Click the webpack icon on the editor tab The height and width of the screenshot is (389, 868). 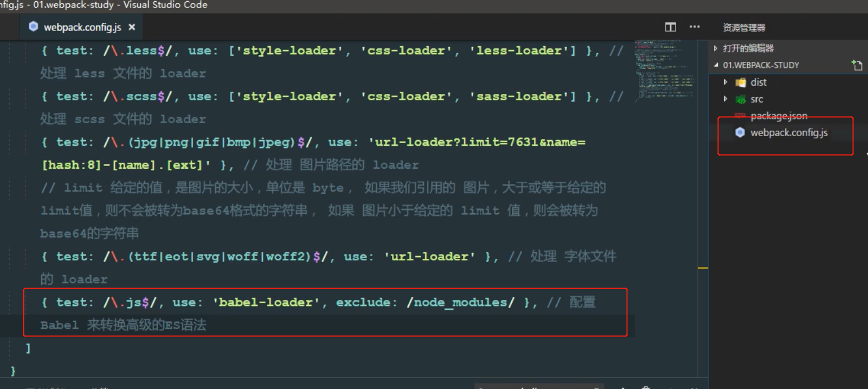(x=34, y=26)
